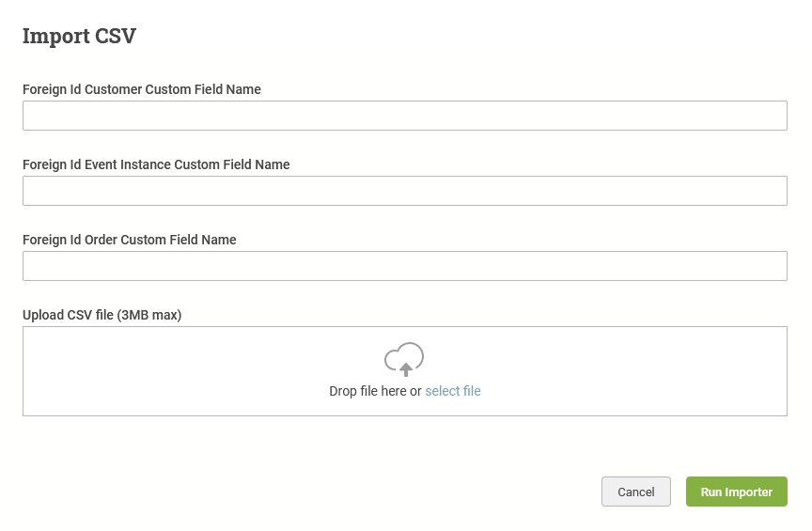This screenshot has width=812, height=531.
Task: Click the Upload CSV file label
Action: (102, 315)
